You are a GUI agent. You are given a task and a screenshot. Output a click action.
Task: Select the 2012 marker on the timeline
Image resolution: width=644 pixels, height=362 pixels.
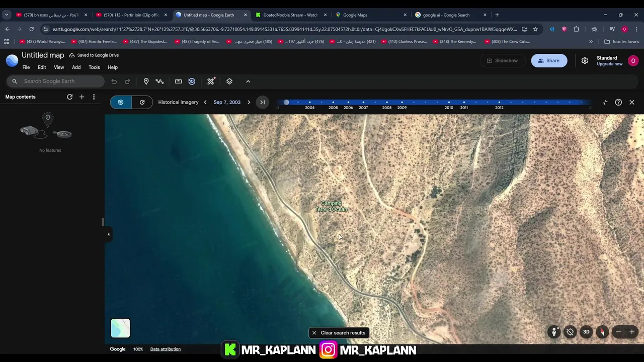pos(499,103)
